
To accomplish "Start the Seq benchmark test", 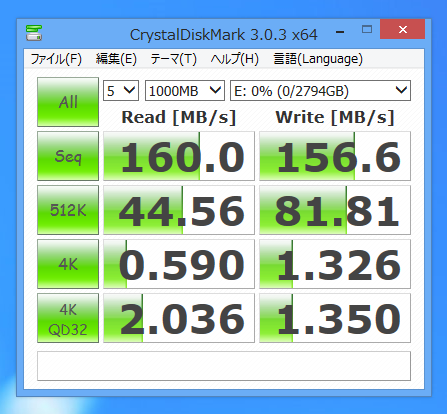I will (68, 156).
